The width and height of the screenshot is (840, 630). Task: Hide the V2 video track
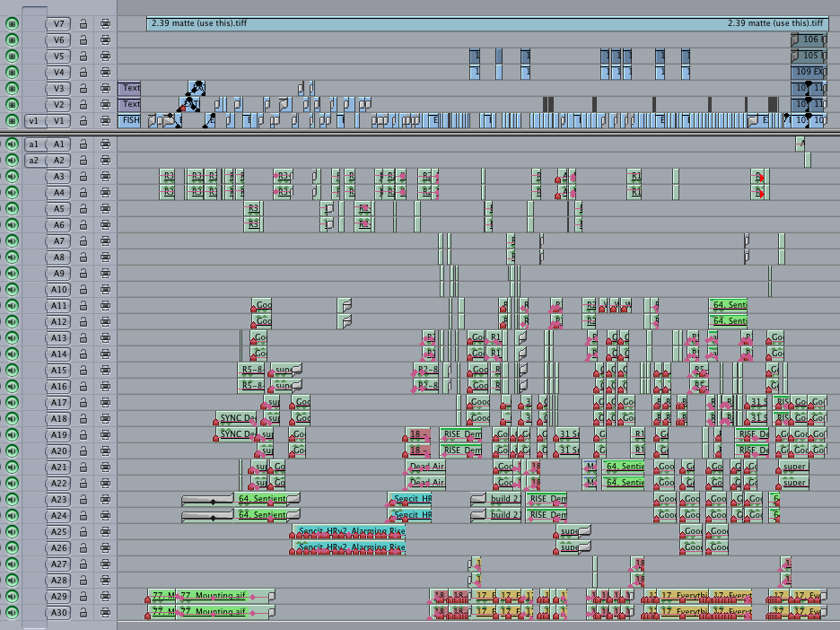pos(12,104)
